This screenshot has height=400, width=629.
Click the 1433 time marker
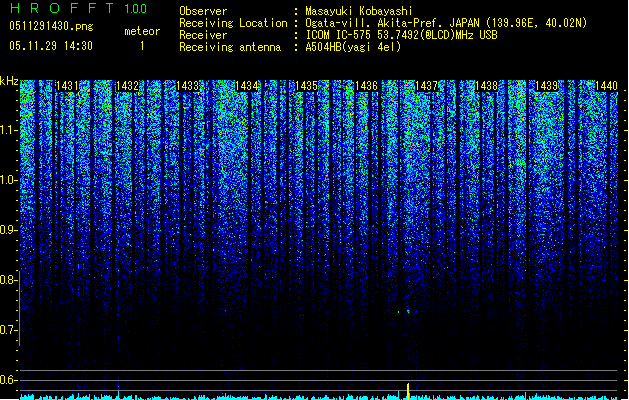pyautogui.click(x=187, y=86)
